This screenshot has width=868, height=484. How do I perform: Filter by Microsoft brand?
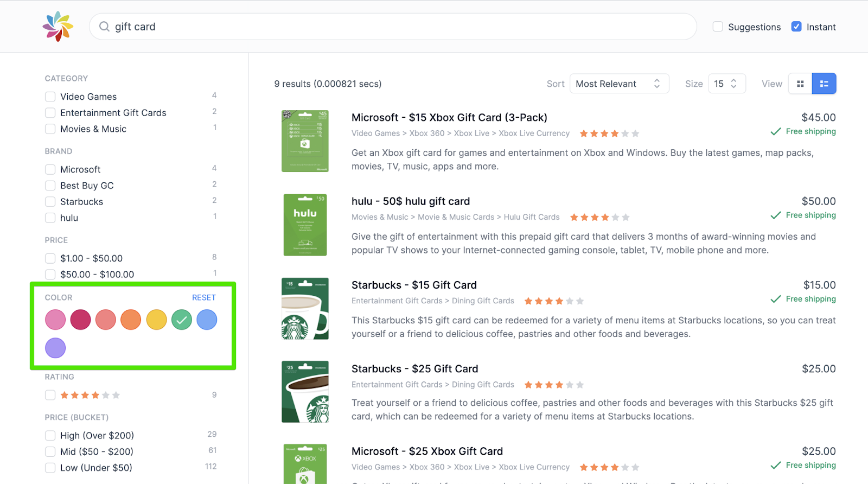[50, 169]
